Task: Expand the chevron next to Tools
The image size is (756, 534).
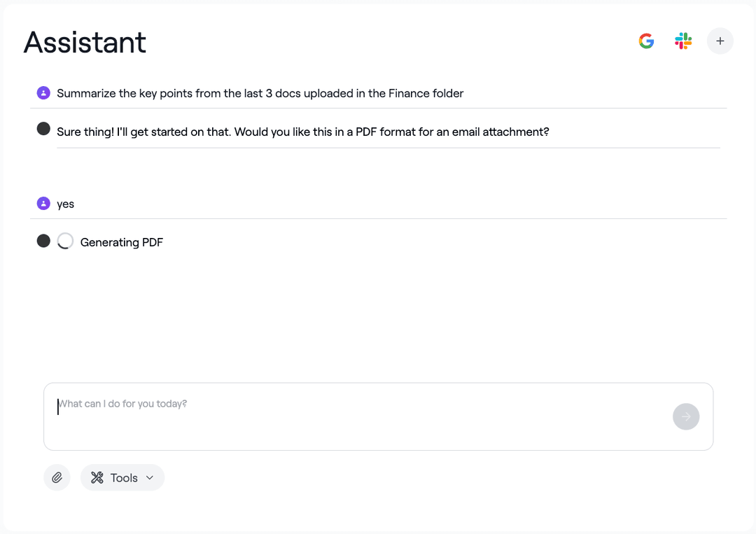Action: [x=149, y=477]
